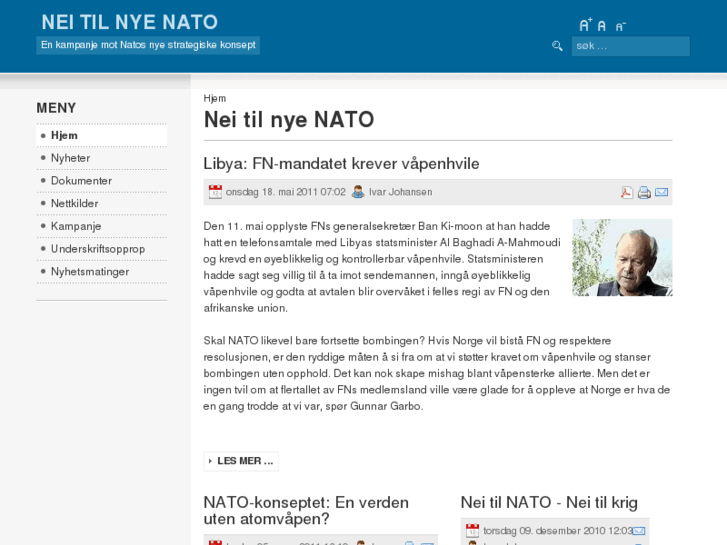Viewport: 727px width, 545px height.
Task: Open Kampanje in the menu
Action: coord(102,226)
